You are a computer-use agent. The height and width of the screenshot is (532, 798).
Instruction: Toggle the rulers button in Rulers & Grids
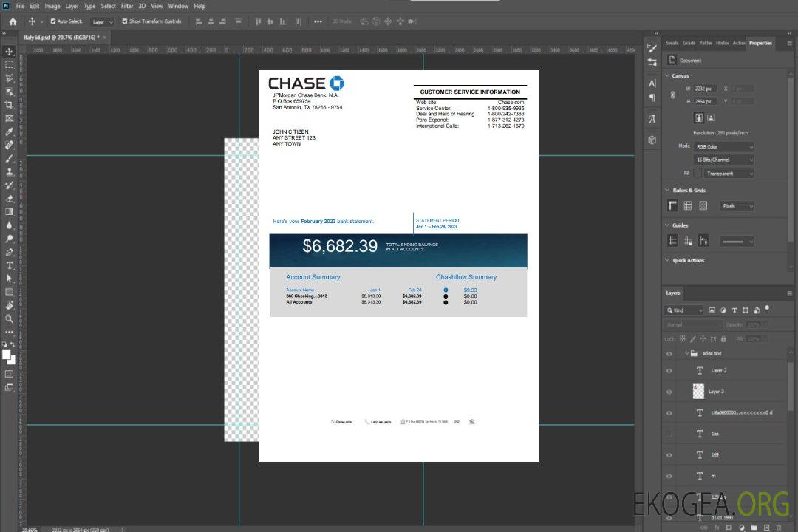[672, 205]
